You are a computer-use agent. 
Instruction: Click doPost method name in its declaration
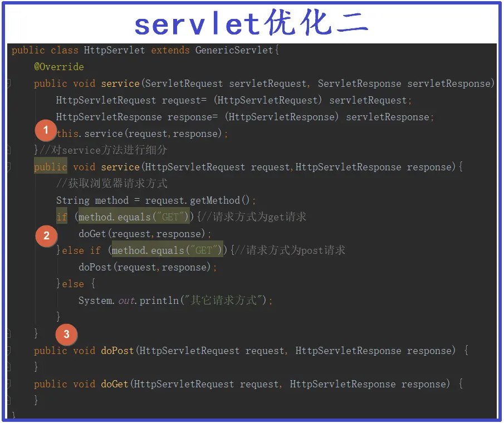[117, 351]
